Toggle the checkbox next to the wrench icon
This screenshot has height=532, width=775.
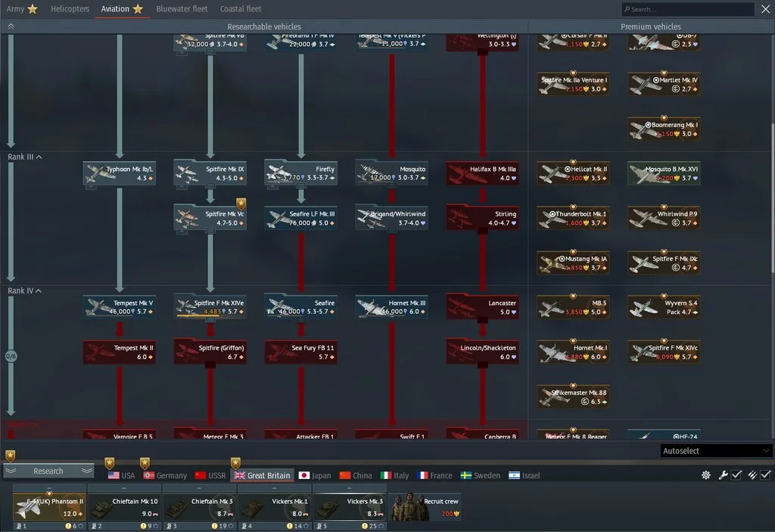click(736, 475)
